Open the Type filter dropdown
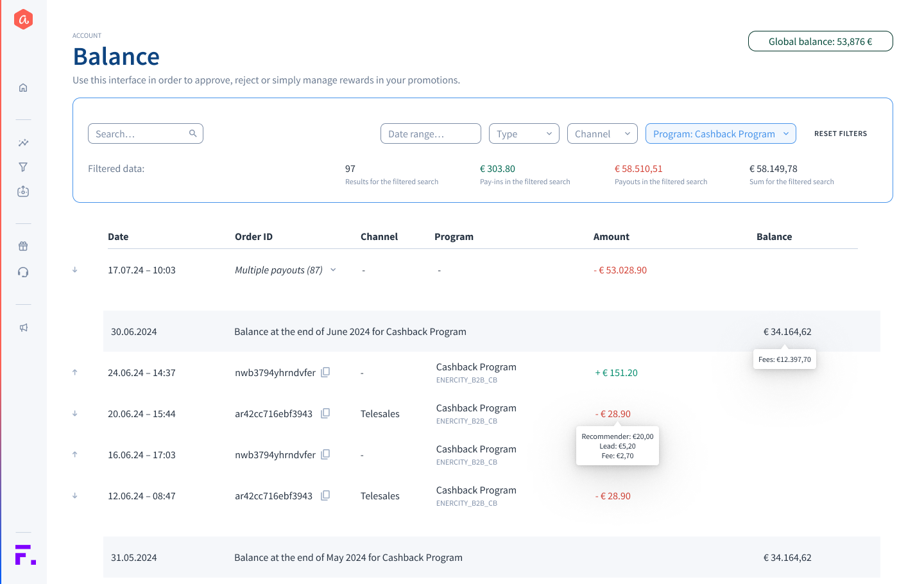Viewport: 924px width, 584px height. [x=524, y=133]
